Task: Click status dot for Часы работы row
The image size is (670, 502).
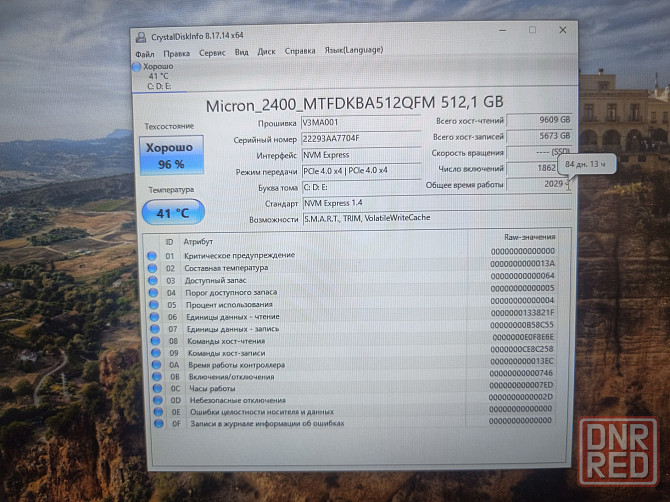Action: [157, 388]
